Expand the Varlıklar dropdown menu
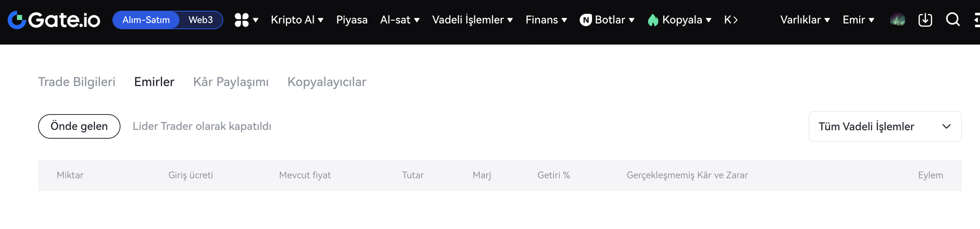 click(x=805, y=20)
